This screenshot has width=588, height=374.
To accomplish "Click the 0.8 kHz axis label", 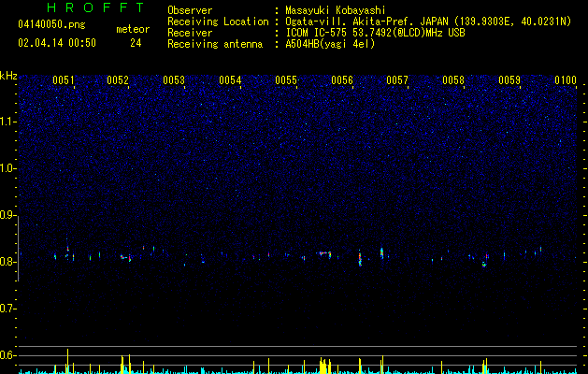I will tap(7, 262).
